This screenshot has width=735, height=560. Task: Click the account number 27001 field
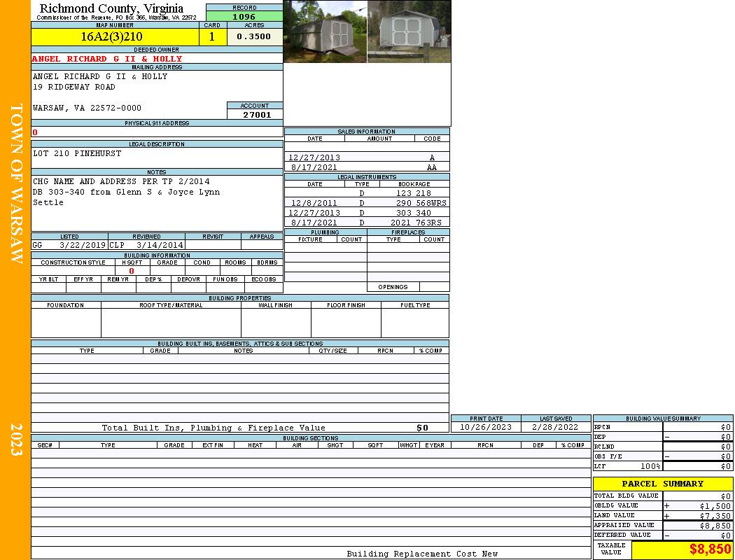pos(256,115)
